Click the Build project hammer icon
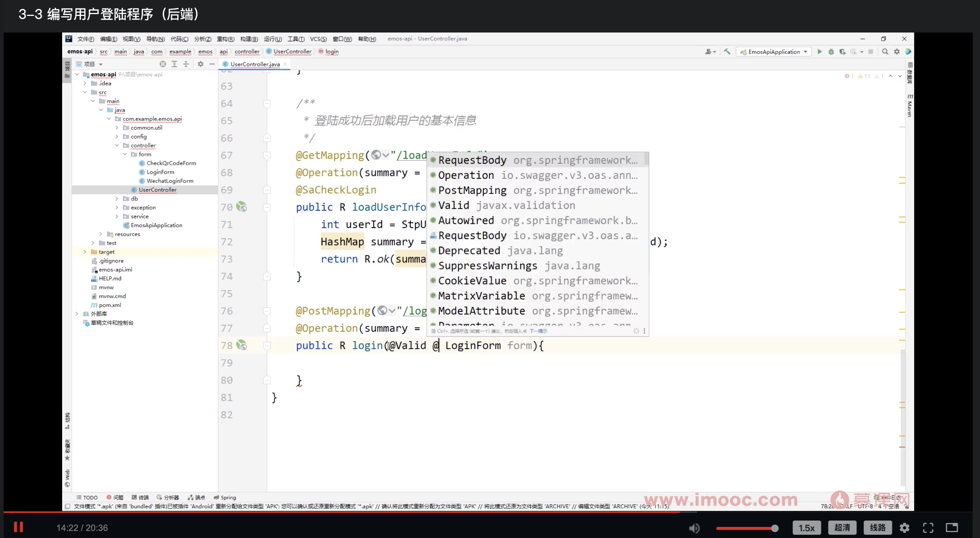This screenshot has width=980, height=538. (727, 52)
